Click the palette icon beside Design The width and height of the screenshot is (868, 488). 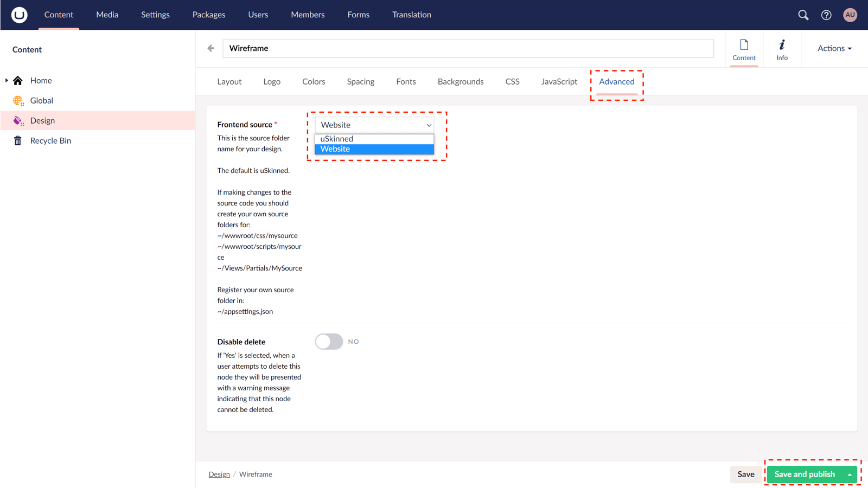(x=18, y=120)
